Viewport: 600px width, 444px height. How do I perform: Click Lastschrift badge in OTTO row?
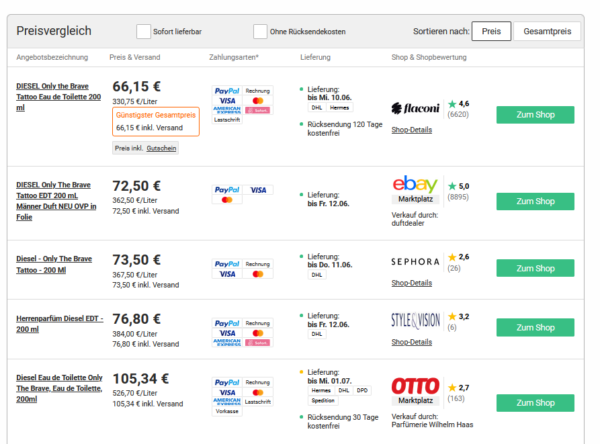pyautogui.click(x=258, y=402)
